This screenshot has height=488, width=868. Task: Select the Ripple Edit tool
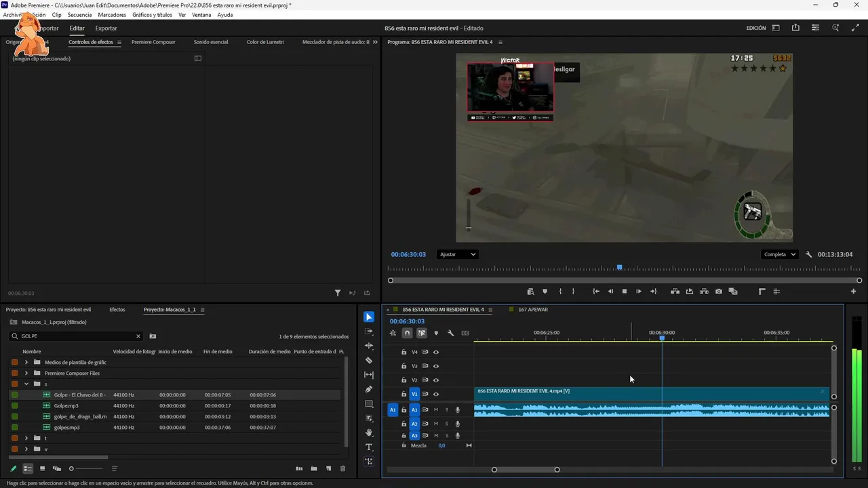point(369,346)
